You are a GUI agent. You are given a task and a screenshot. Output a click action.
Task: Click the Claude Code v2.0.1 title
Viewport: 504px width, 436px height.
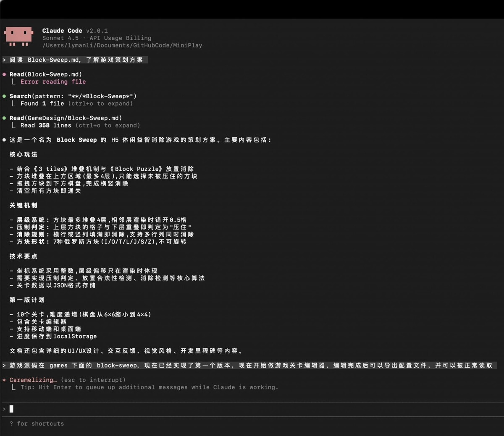(75, 31)
